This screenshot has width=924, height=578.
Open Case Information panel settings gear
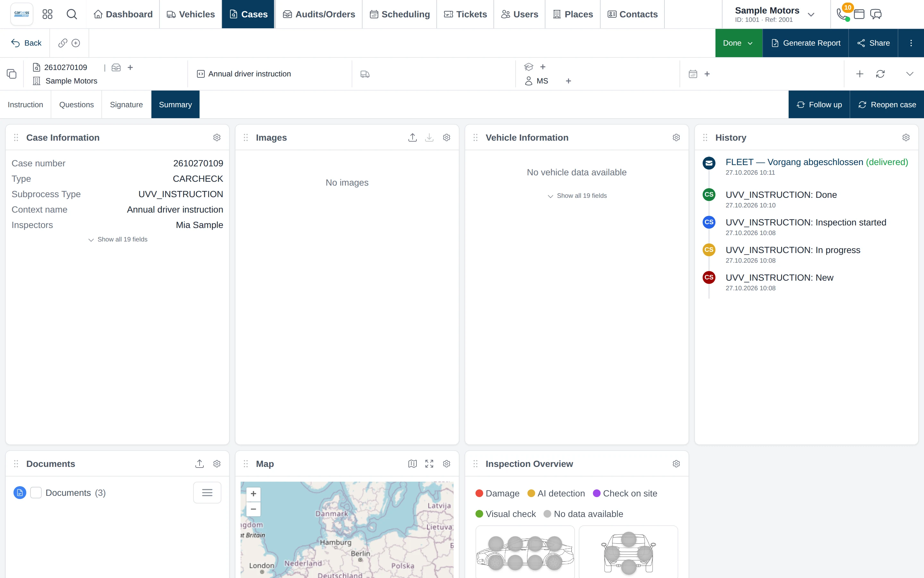(217, 137)
